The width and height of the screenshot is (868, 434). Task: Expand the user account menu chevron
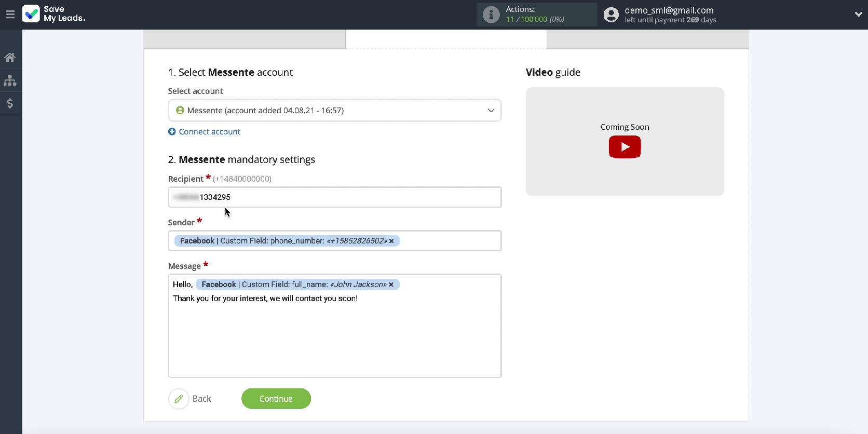pyautogui.click(x=858, y=15)
